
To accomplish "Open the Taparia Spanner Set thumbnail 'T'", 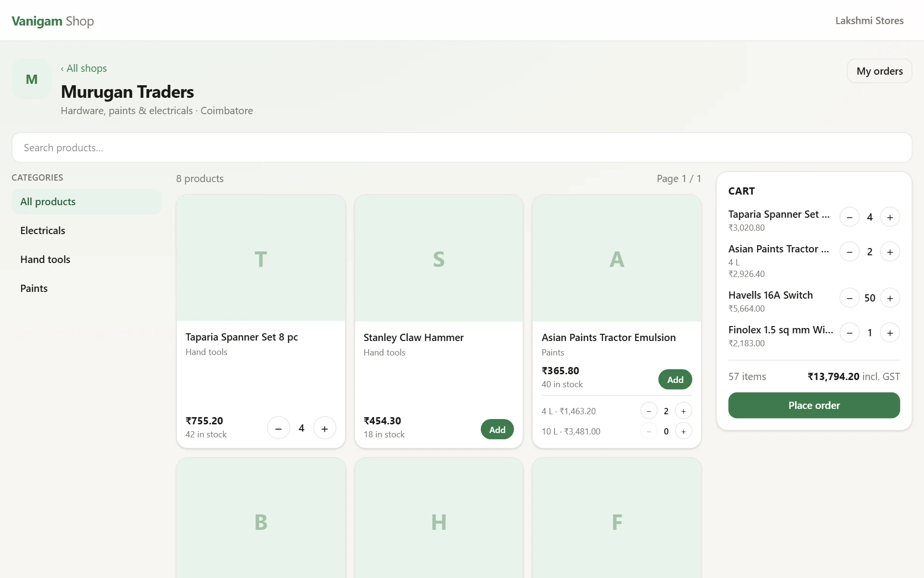I will [x=261, y=258].
